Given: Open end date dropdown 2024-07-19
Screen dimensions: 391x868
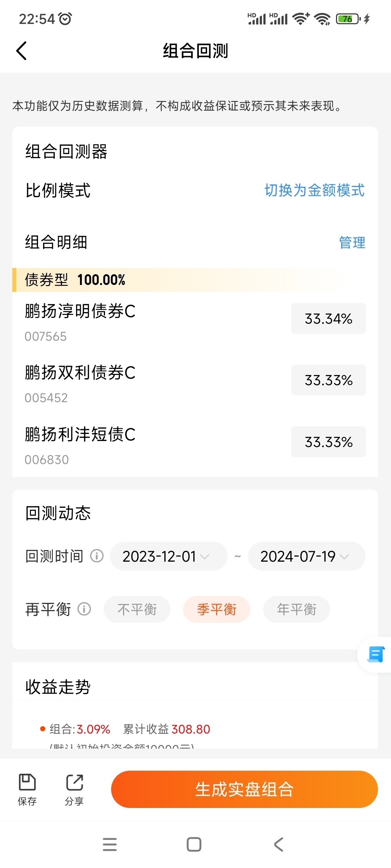Looking at the screenshot, I should point(307,556).
